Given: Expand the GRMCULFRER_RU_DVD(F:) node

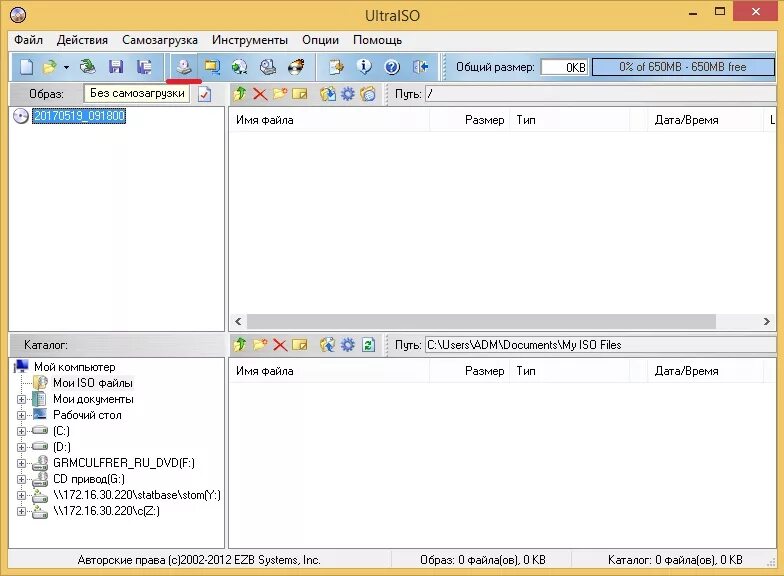Looking at the screenshot, I should (21, 464).
